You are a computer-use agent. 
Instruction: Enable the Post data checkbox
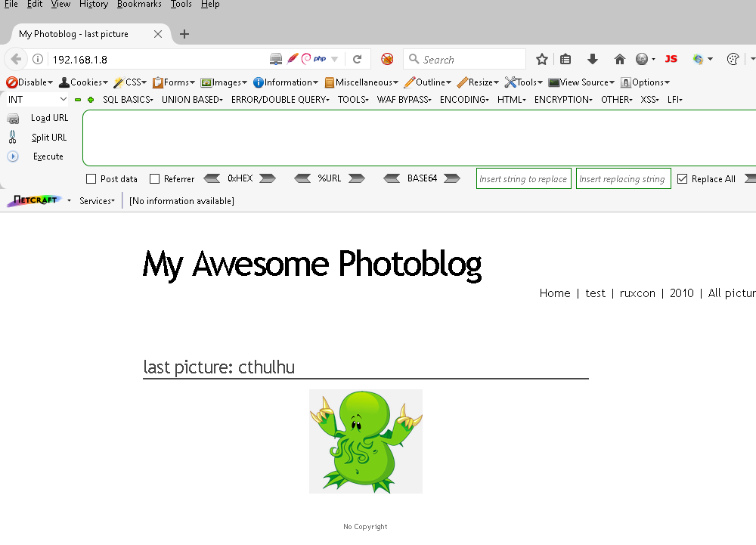[x=91, y=179]
